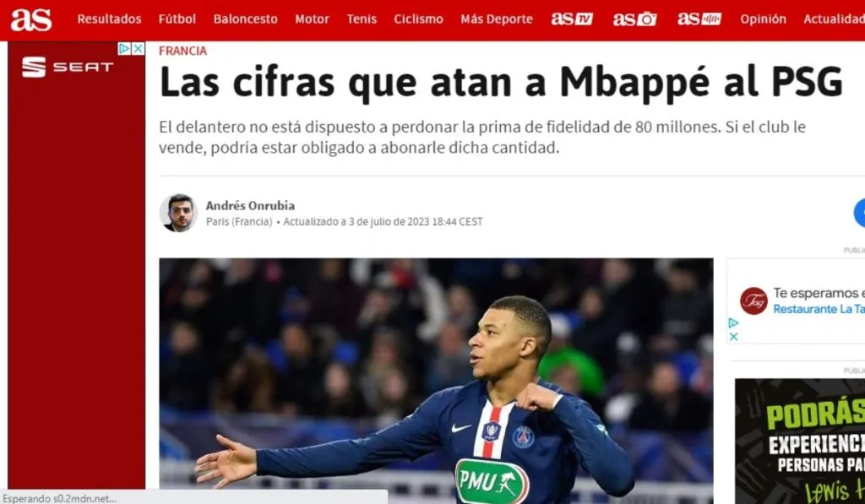Viewport: 865px width, 504px height.
Task: Close the restaurant ad with blue X
Action: click(734, 336)
